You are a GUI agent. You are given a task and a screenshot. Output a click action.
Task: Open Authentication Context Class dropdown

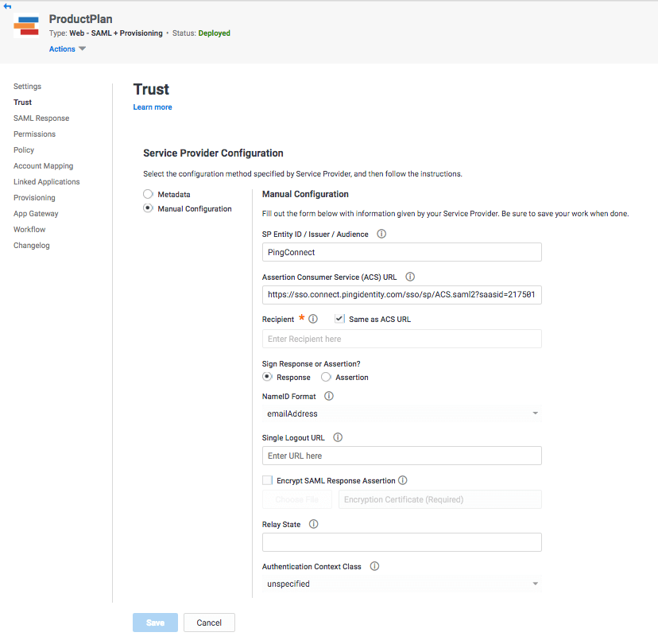401,584
